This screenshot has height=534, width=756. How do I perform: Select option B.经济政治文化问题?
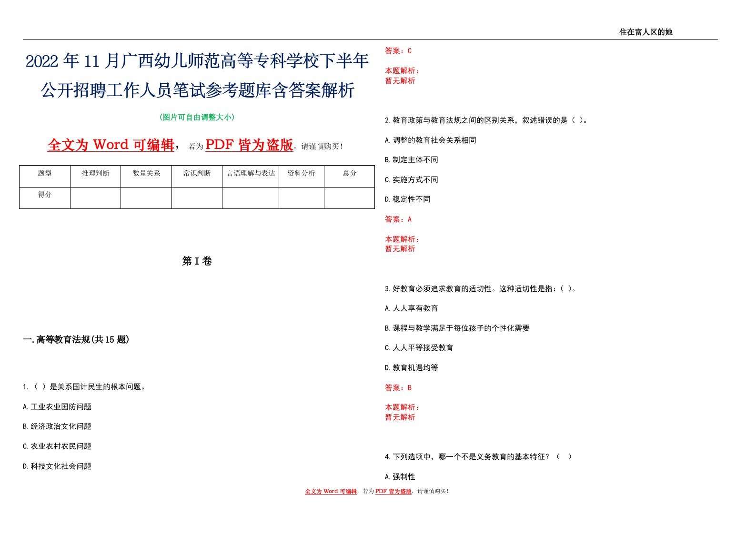[x=57, y=426]
